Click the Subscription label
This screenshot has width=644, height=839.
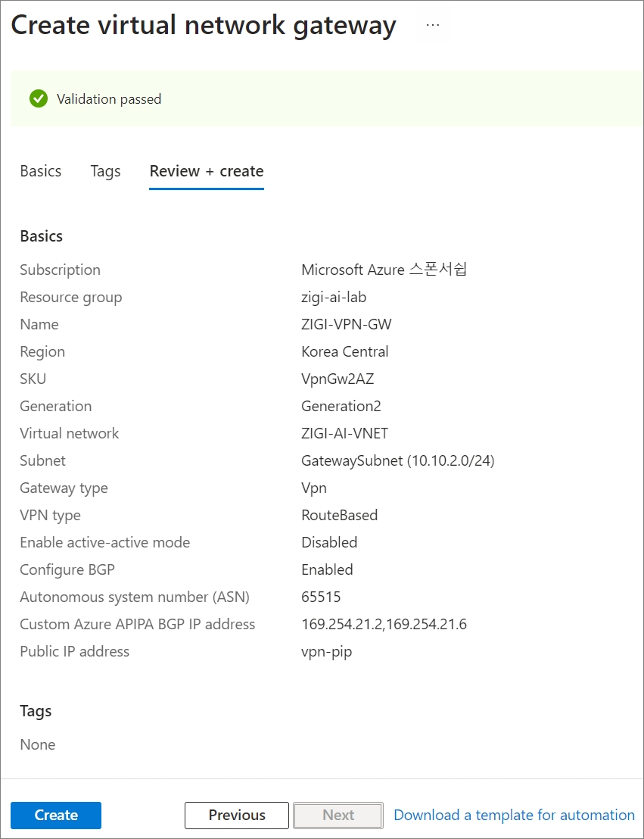(60, 270)
